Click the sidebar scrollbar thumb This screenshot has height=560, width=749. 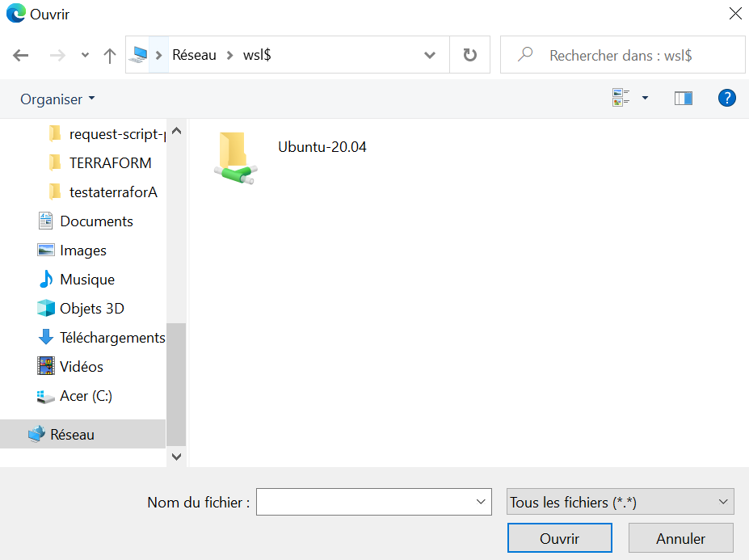[x=176, y=385]
